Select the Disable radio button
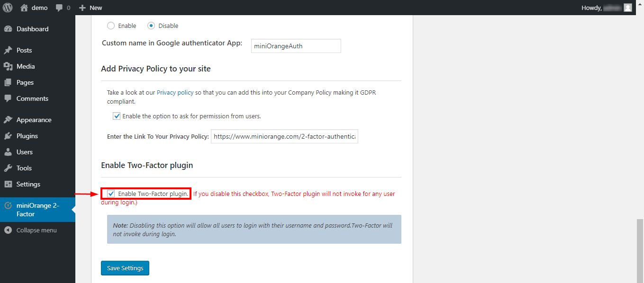644x283 pixels. click(x=151, y=26)
